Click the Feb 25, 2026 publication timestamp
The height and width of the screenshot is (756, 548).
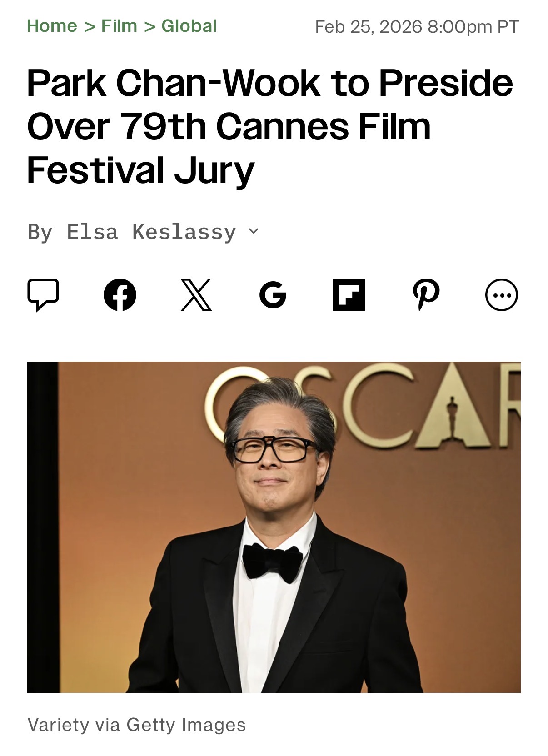point(417,27)
